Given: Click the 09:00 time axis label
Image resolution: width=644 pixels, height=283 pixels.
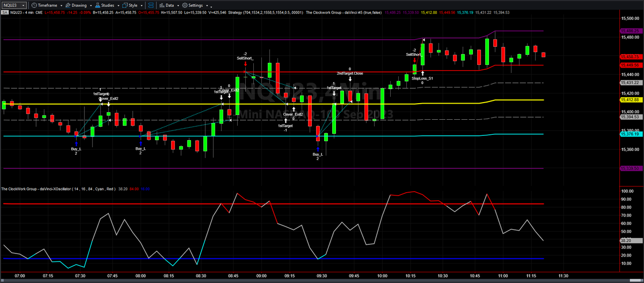Looking at the screenshot, I should 262,275.
